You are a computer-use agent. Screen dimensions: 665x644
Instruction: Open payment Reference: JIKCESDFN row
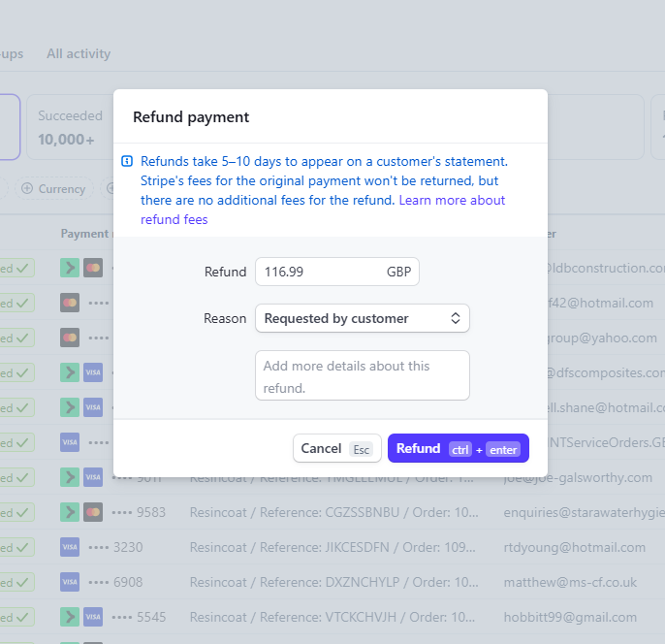pos(332,547)
